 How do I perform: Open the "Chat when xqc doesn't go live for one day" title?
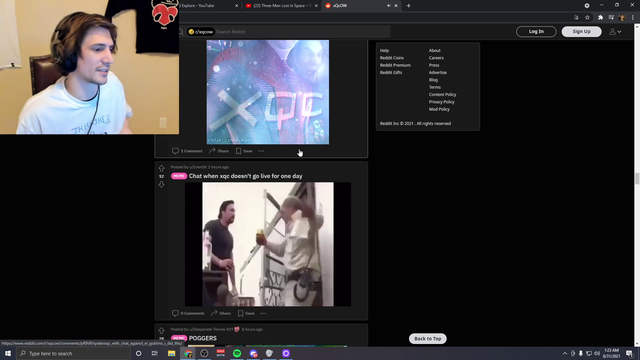point(246,176)
